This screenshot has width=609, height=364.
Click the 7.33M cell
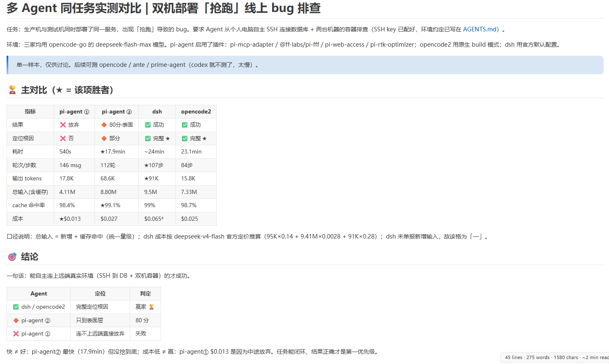196,192
